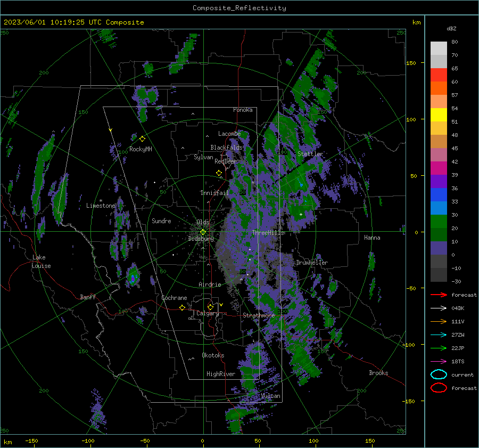Viewport: 479px width, 448px height.
Task: Click the HighRiver town label
Action: 221,374
